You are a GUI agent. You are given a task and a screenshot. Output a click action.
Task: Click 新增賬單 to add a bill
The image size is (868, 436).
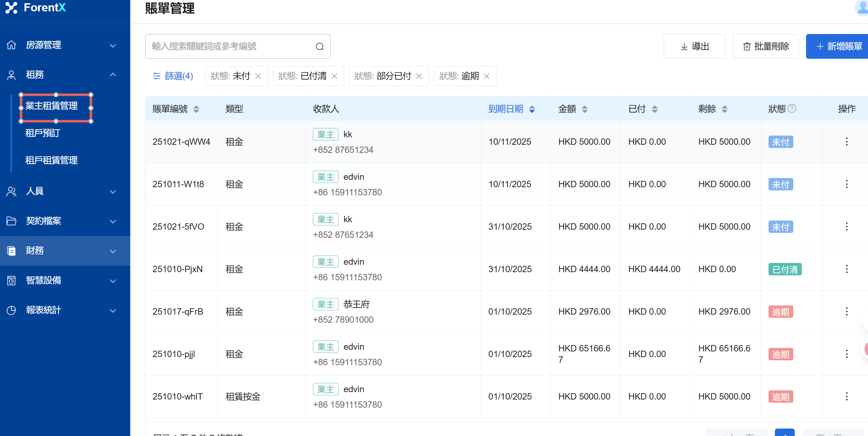point(839,46)
